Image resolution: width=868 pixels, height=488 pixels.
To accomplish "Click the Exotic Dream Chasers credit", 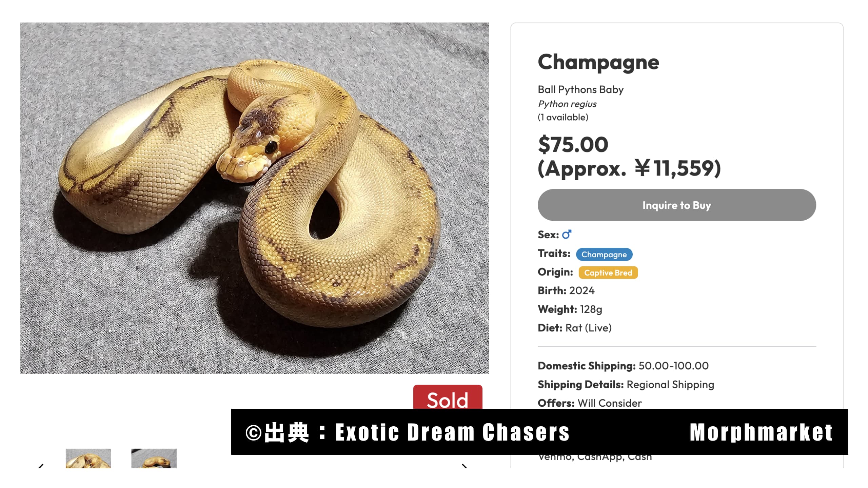I will click(x=452, y=432).
